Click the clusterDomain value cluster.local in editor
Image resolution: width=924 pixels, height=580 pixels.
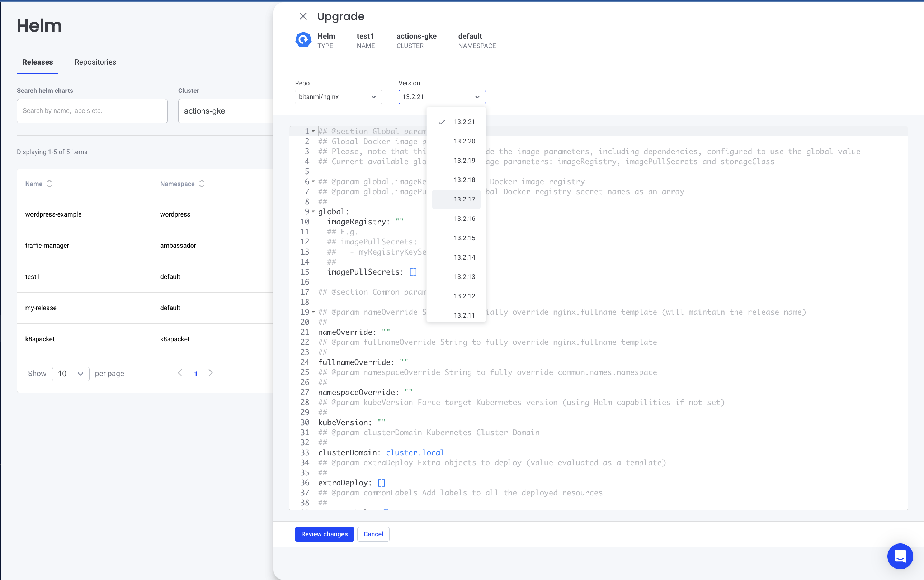point(415,453)
